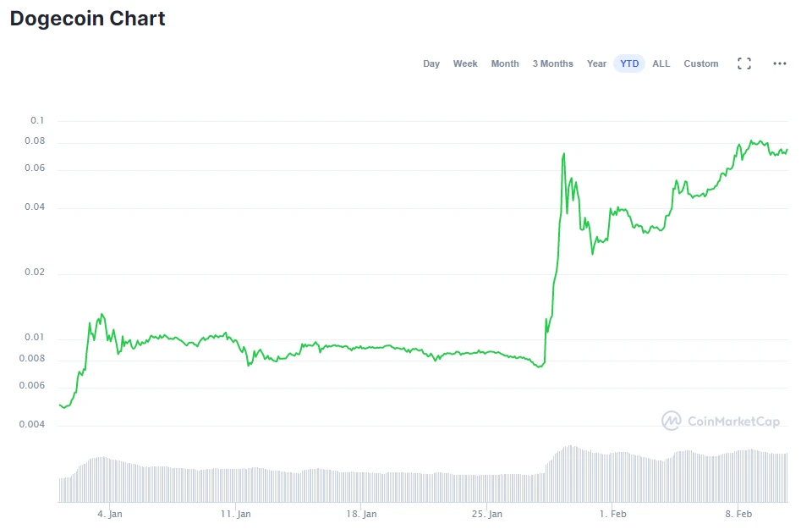Screen dimensions: 812x529
Task: Choose the Month time range
Action: pos(505,63)
